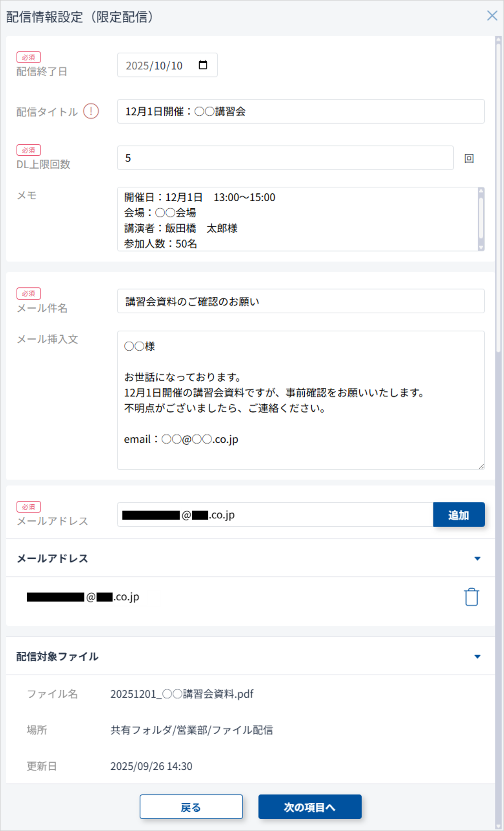This screenshot has width=504, height=831.
Task: Open the calendar picker for 配信終了日
Action: click(203, 65)
